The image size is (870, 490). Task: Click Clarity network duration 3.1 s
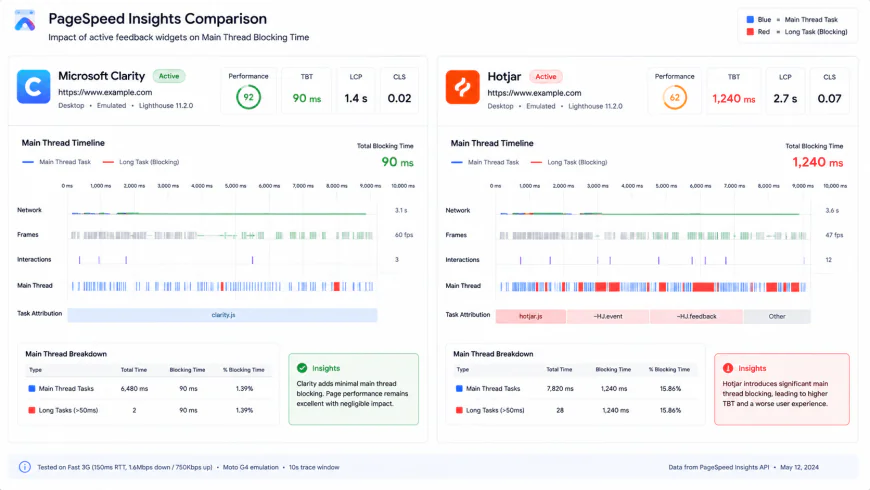click(401, 210)
